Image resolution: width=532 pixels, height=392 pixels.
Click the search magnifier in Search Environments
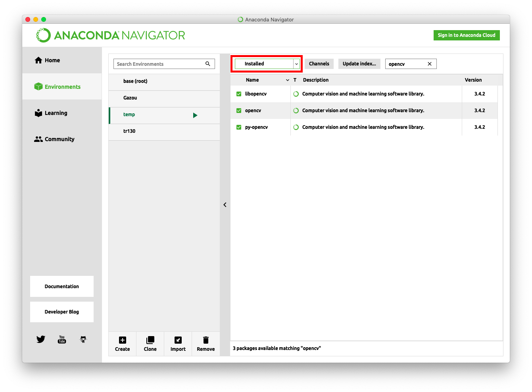[207, 64]
